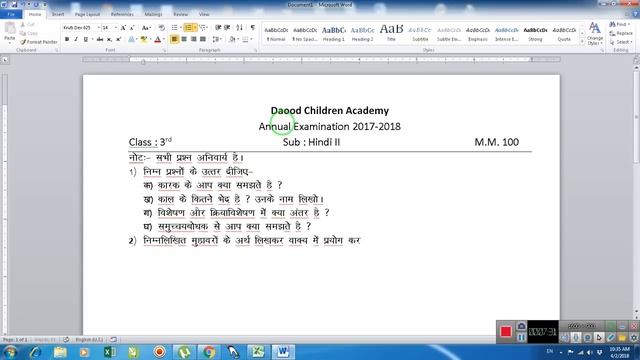640x360 pixels.
Task: Switch to the Insert tab
Action: [58, 14]
